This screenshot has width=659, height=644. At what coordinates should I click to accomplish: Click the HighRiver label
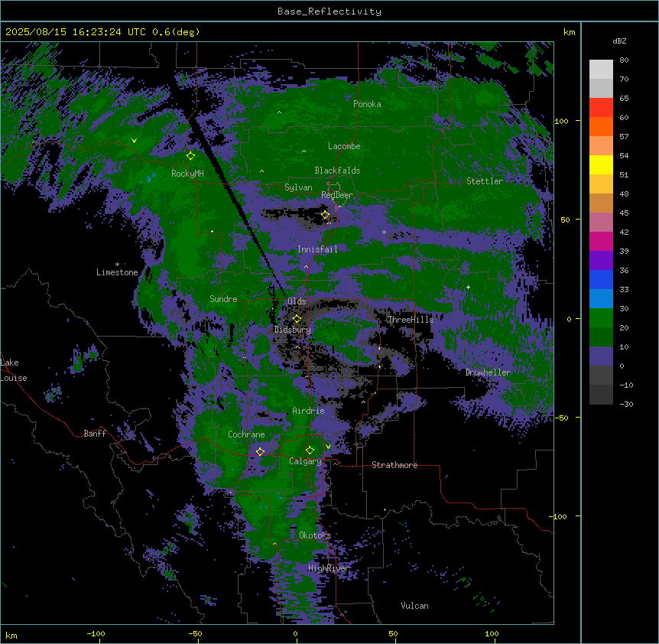coord(329,568)
